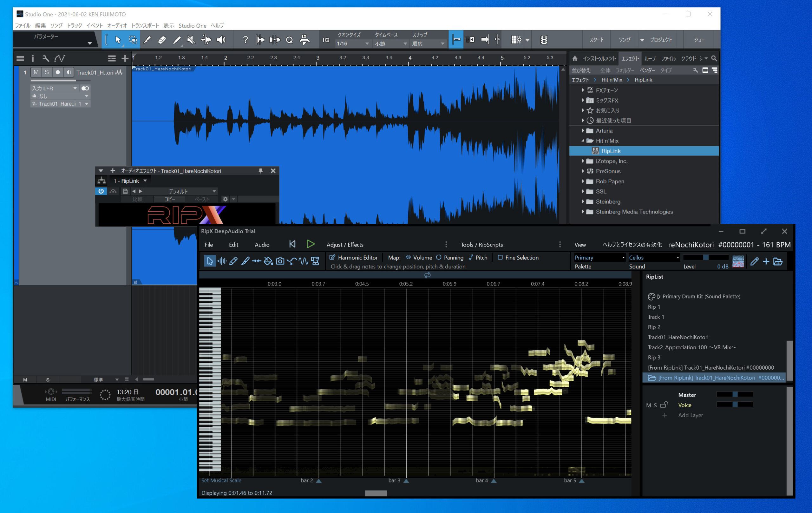Select the RipX note pointer tool

(x=209, y=261)
